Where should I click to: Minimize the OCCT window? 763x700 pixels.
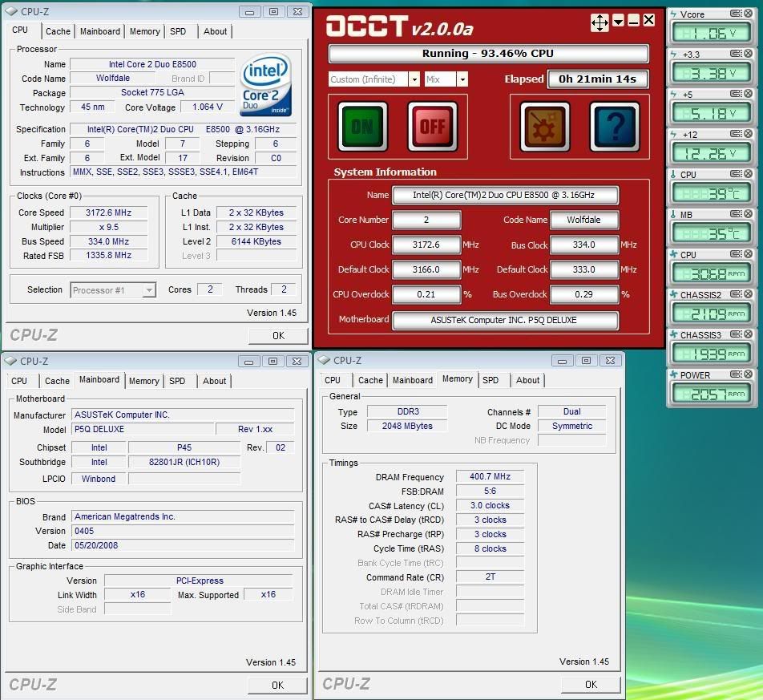(x=633, y=21)
